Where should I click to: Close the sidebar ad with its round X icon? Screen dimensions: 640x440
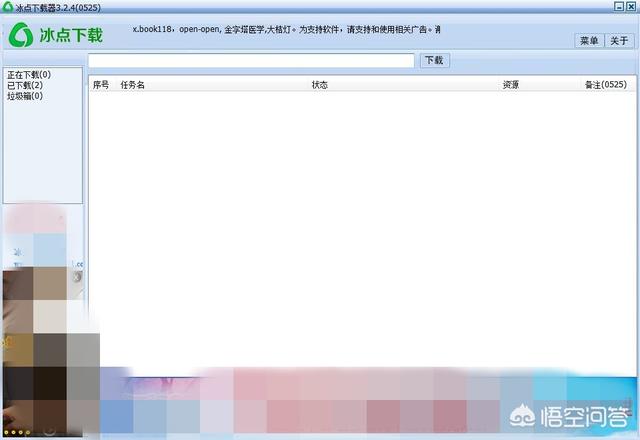coord(77,277)
